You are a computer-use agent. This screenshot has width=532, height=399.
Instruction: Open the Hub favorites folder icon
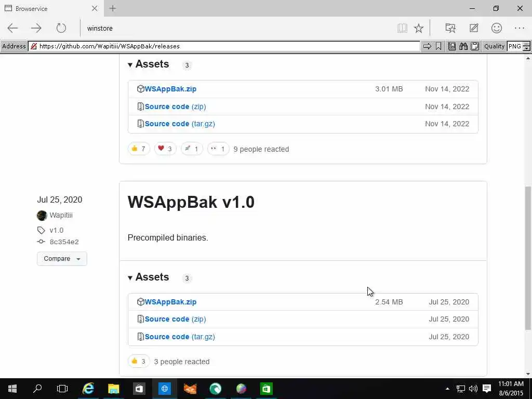450,28
